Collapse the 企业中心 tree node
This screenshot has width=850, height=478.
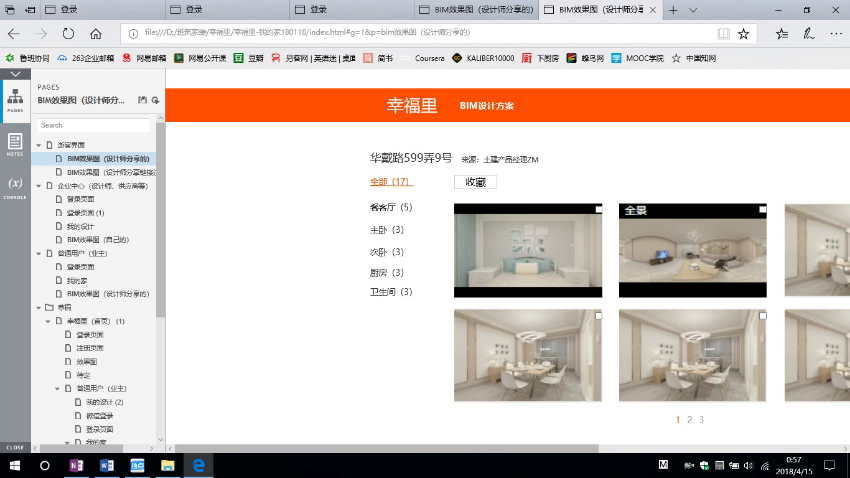39,186
